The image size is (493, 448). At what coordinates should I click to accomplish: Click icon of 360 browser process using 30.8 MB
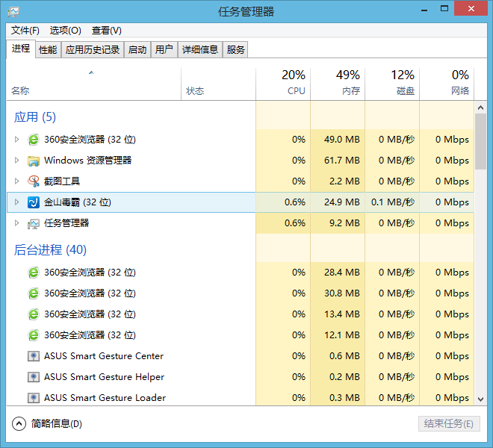[34, 293]
